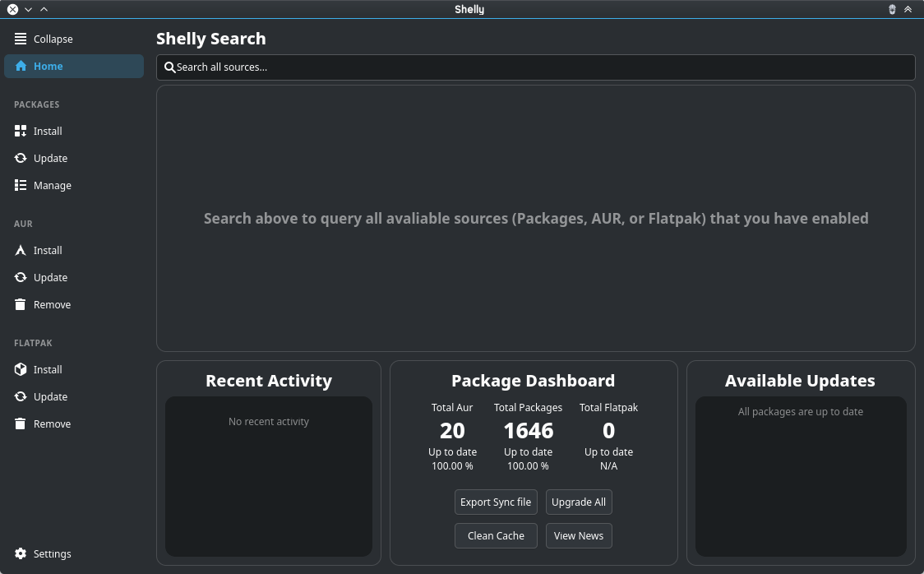
Task: Click the Clean Cache button
Action: (496, 535)
